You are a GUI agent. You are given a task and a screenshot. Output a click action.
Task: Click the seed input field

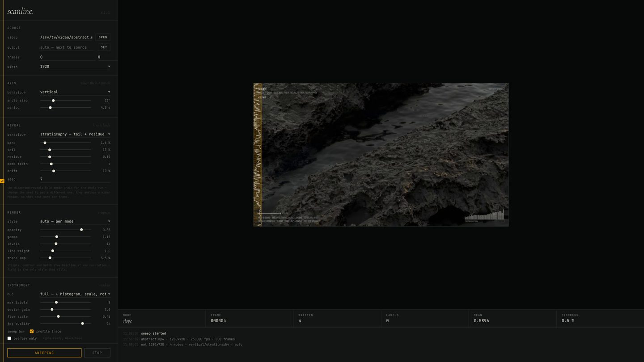[75, 179]
